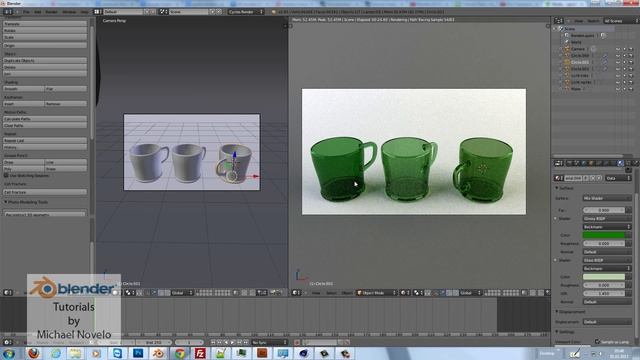
Task: Click the RenderLayers icon in outliner
Action: pos(567,36)
